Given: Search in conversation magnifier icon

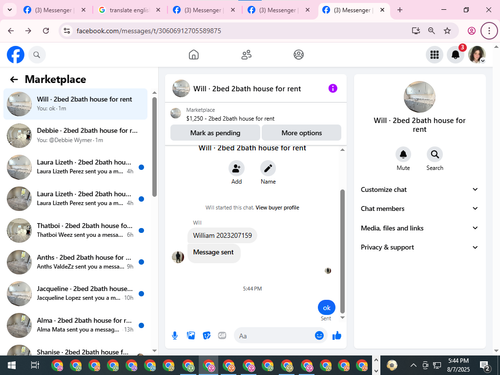Looking at the screenshot, I should (x=435, y=154).
